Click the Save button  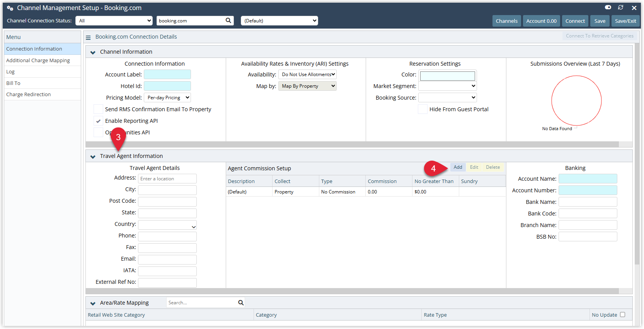(x=600, y=21)
